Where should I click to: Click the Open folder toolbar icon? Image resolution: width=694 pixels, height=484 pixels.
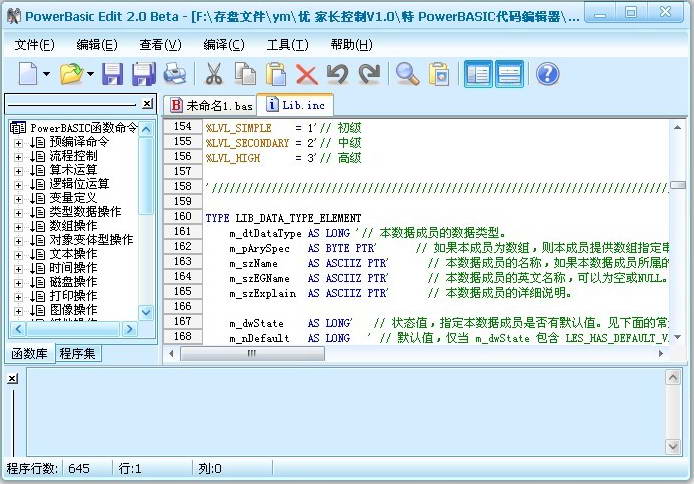coord(71,73)
